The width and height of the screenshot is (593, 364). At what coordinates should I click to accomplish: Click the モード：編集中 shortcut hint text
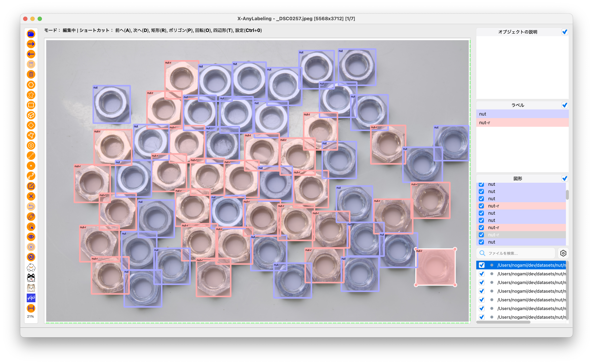point(153,30)
